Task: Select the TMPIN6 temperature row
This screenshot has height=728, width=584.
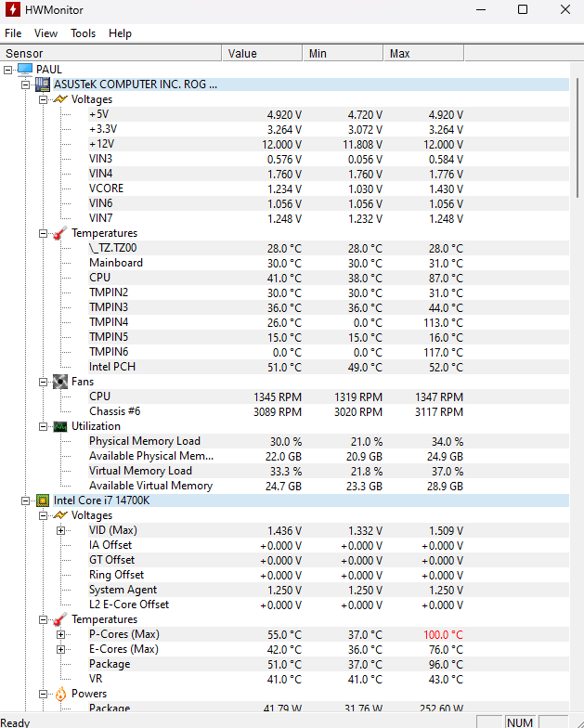Action: pyautogui.click(x=329, y=352)
